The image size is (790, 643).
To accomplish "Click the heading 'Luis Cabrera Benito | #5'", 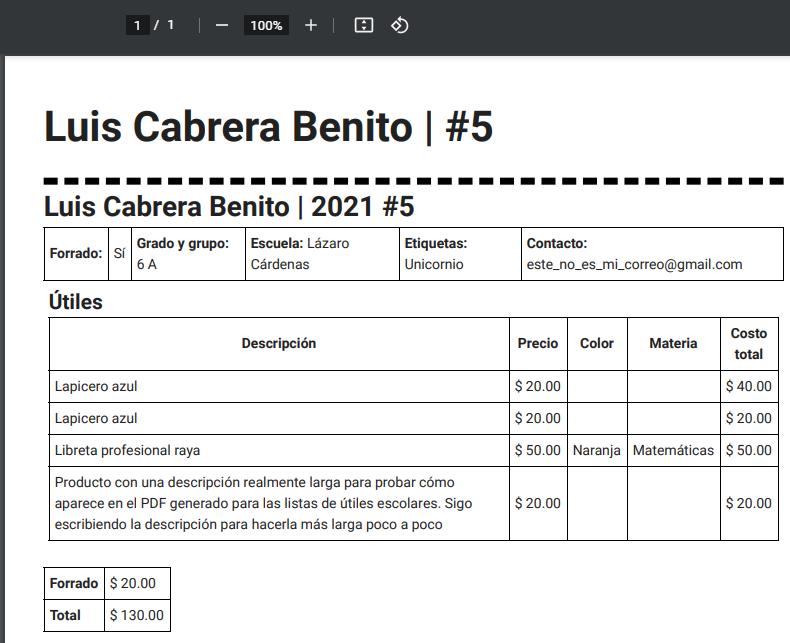I will point(269,126).
